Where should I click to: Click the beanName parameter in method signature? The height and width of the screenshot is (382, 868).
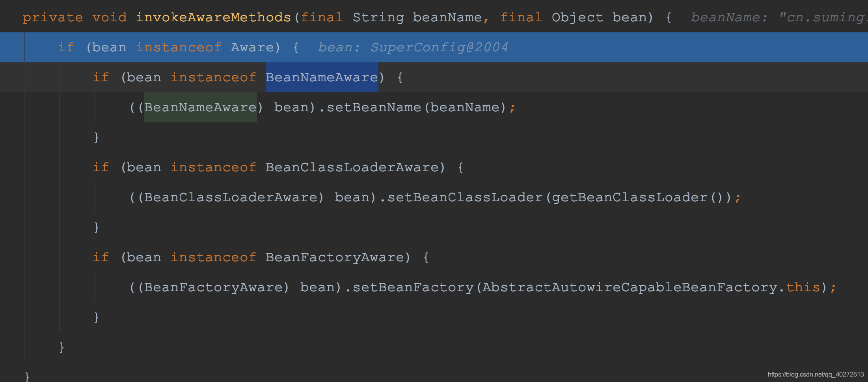[447, 17]
